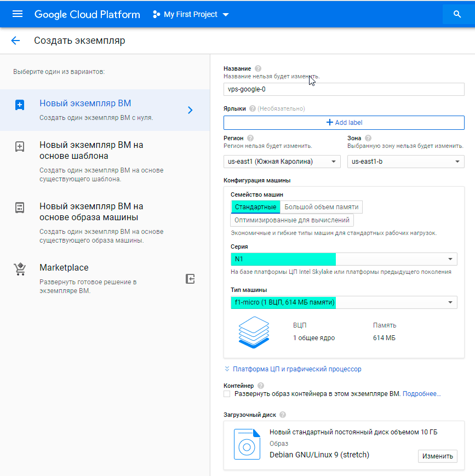Select Оптимизированные для вычислений machine family

[291, 220]
